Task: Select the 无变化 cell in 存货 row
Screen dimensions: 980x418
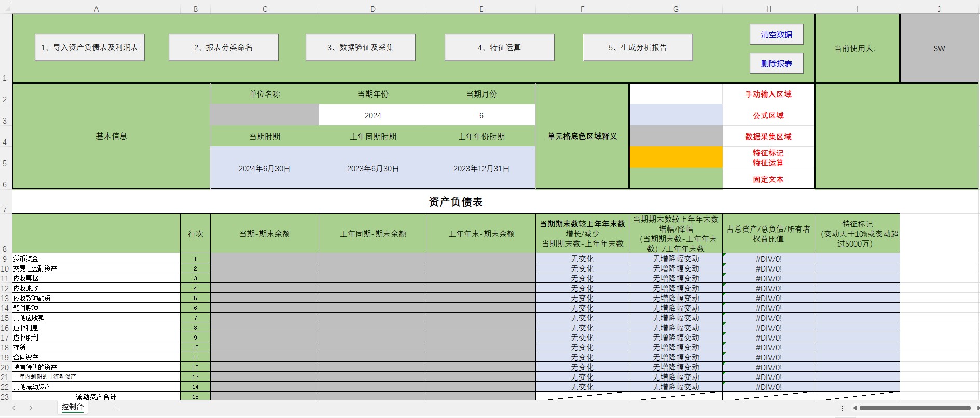Action: [582, 347]
